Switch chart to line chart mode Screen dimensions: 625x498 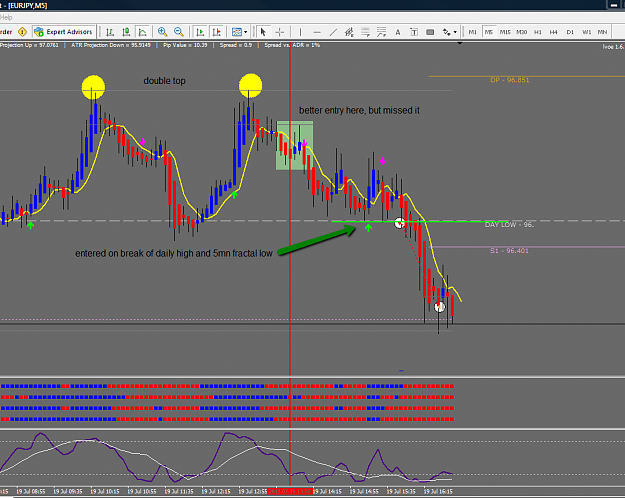pos(142,32)
